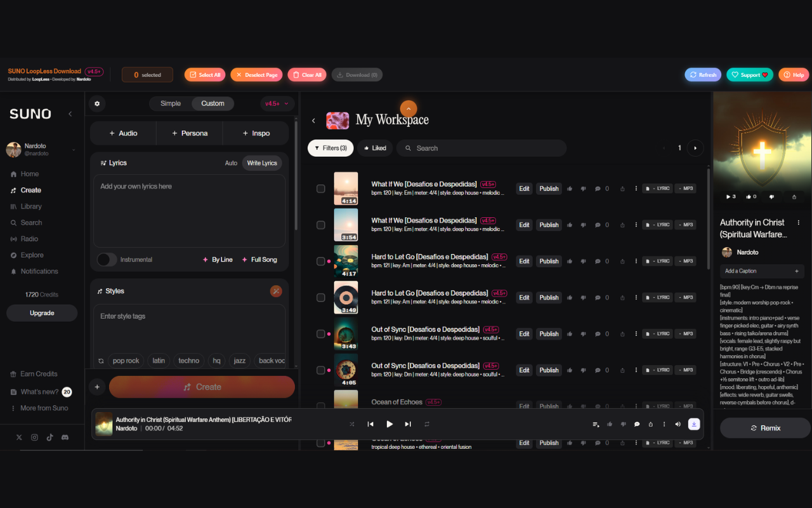Add a Persona to the prompt
Image resolution: width=812 pixels, height=508 pixels.
click(190, 133)
